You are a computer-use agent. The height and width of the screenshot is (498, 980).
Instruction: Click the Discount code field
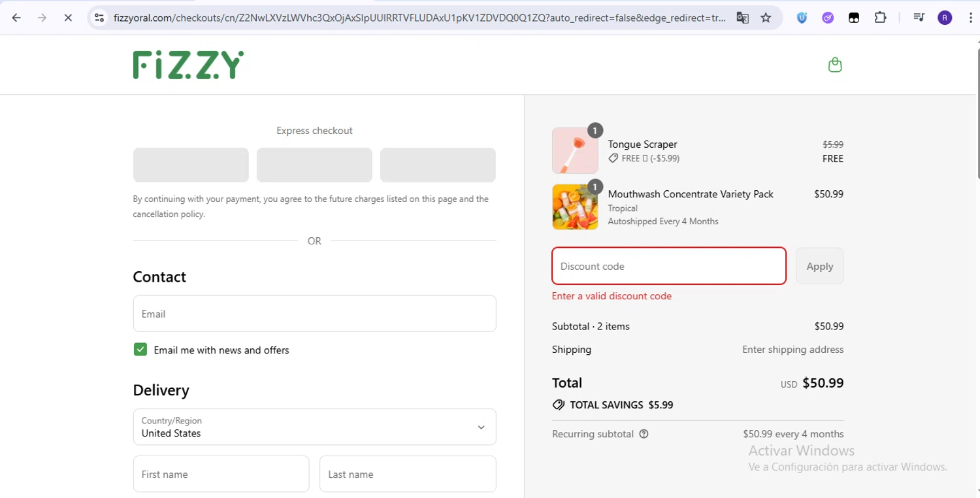[x=669, y=266]
